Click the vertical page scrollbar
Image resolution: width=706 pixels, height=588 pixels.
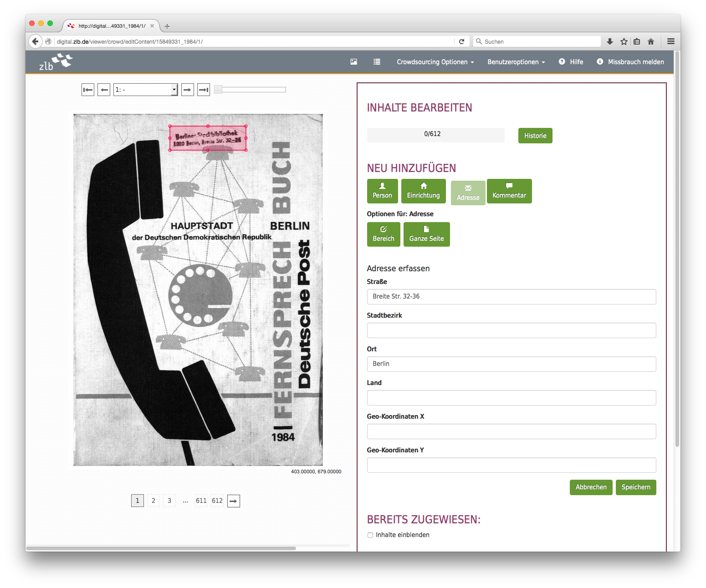tap(677, 249)
